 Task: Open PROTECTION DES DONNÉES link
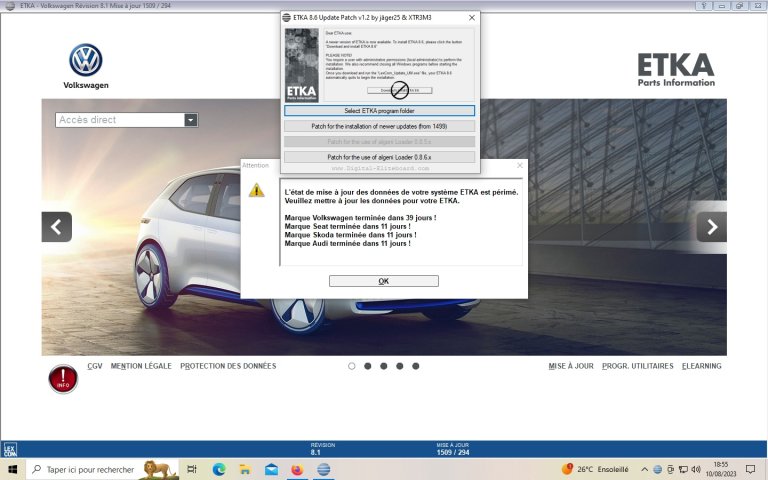click(x=228, y=366)
